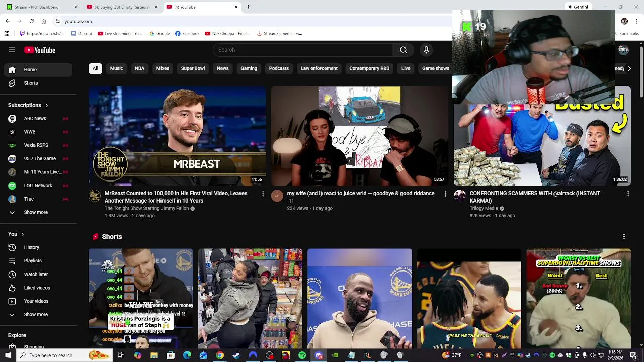Image resolution: width=644 pixels, height=362 pixels.
Task: Expand Show more under You section
Action: pyautogui.click(x=38, y=314)
